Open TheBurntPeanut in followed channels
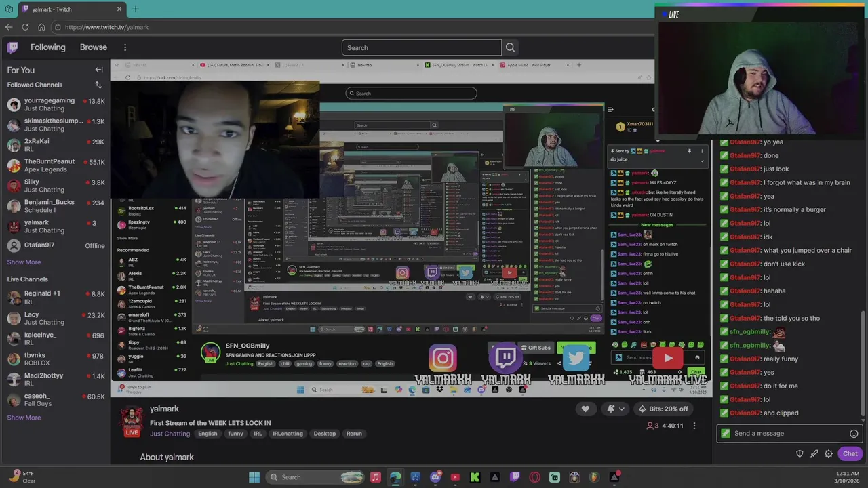The image size is (868, 488). click(56, 165)
